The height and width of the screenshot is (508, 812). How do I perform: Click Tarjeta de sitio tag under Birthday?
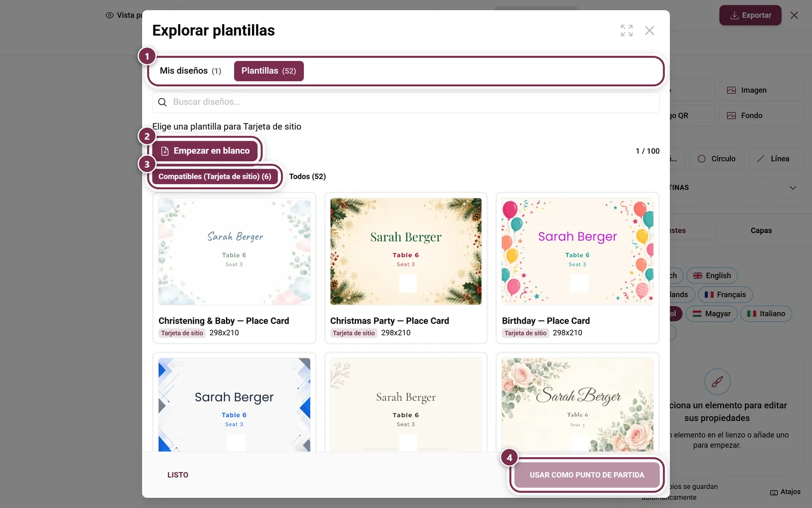(x=526, y=333)
